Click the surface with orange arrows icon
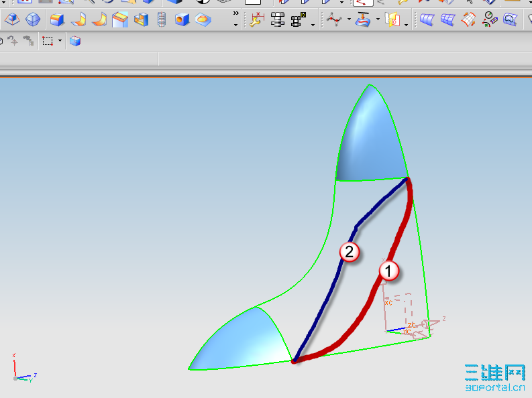The width and height of the screenshot is (532, 398). (468, 19)
